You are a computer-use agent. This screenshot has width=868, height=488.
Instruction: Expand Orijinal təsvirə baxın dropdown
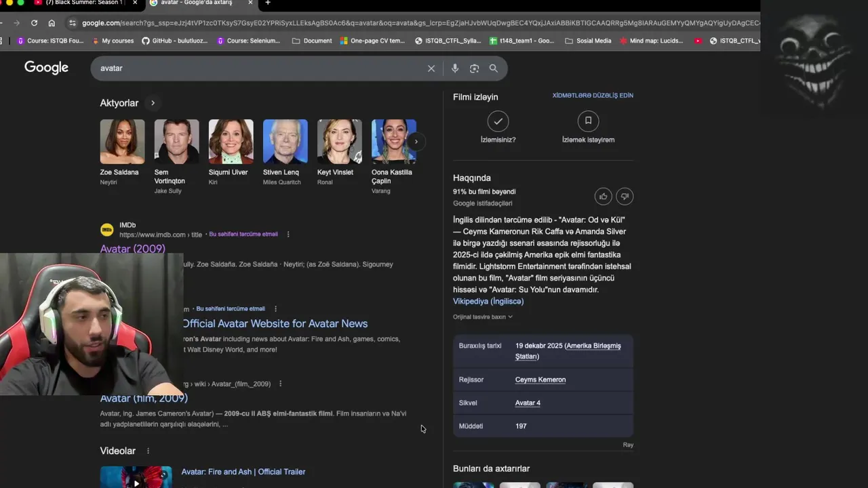point(483,317)
